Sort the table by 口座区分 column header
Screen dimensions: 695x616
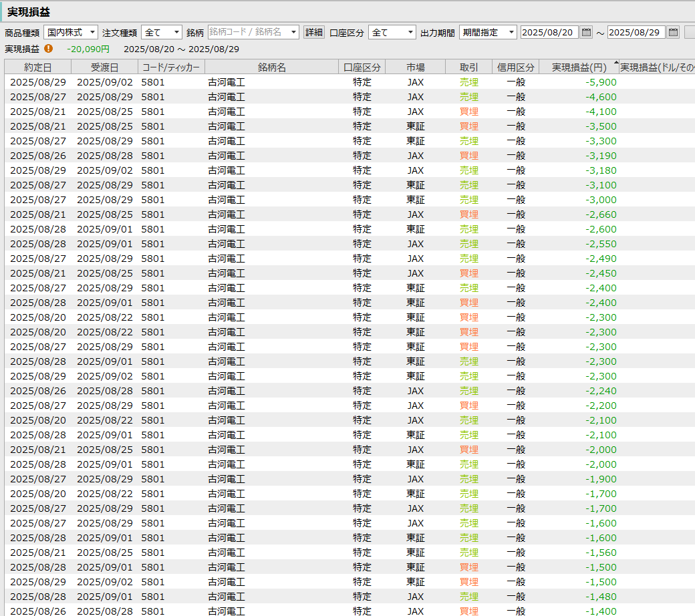click(362, 67)
